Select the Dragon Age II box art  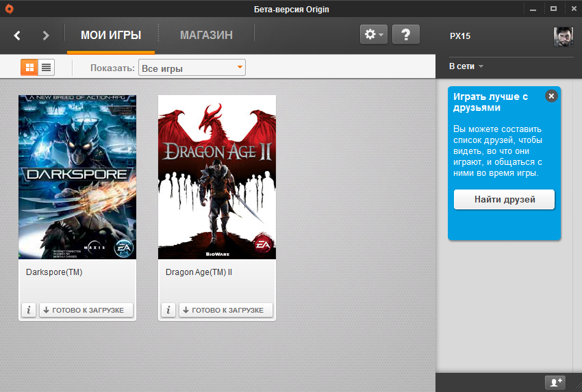[217, 177]
